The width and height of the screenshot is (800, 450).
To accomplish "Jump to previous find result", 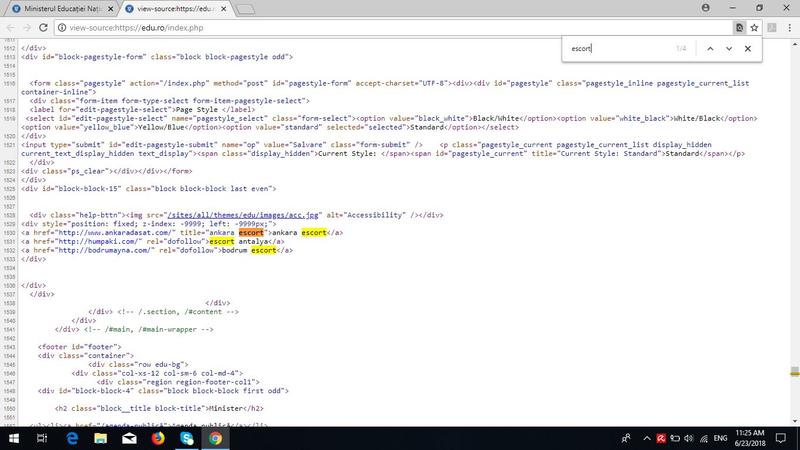I will 709,48.
